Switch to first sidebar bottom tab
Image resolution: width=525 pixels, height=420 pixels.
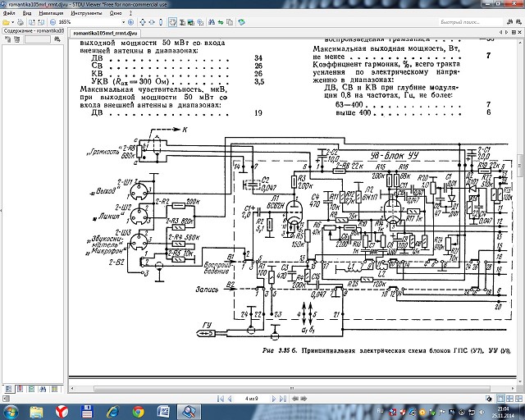(x=9, y=389)
